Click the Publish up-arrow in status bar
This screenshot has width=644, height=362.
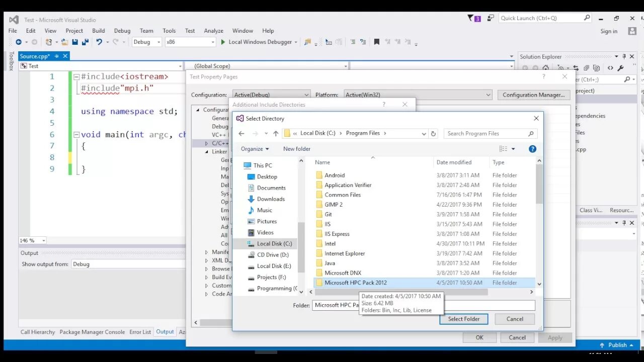click(x=602, y=345)
